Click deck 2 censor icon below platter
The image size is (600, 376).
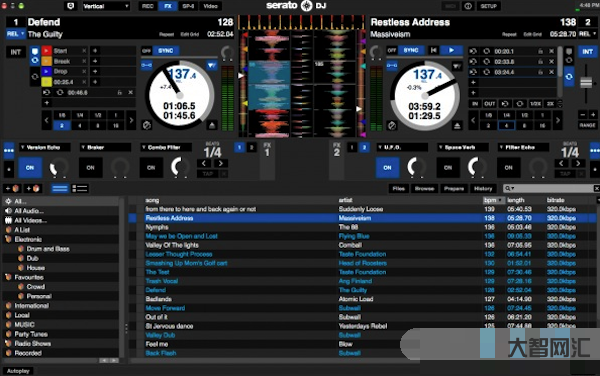(391, 125)
